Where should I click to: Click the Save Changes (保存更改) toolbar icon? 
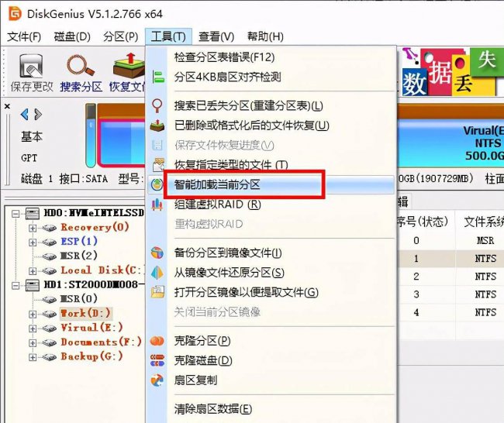click(31, 66)
